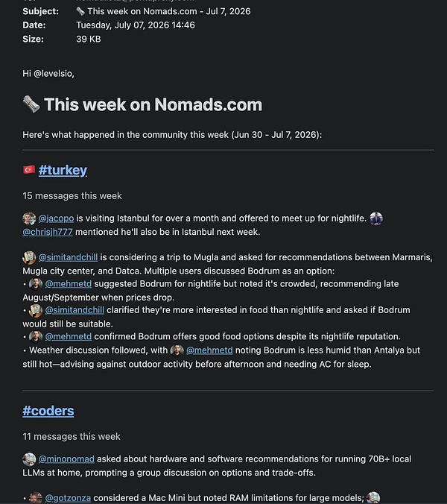Click first @mehmetd link suggesting Bodrum nightlife
Image resolution: width=447 pixels, height=504 pixels.
tap(69, 284)
